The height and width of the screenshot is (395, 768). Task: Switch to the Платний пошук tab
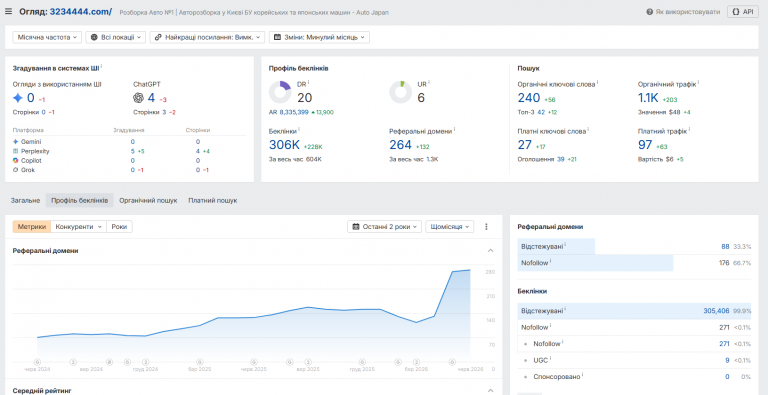(x=213, y=200)
